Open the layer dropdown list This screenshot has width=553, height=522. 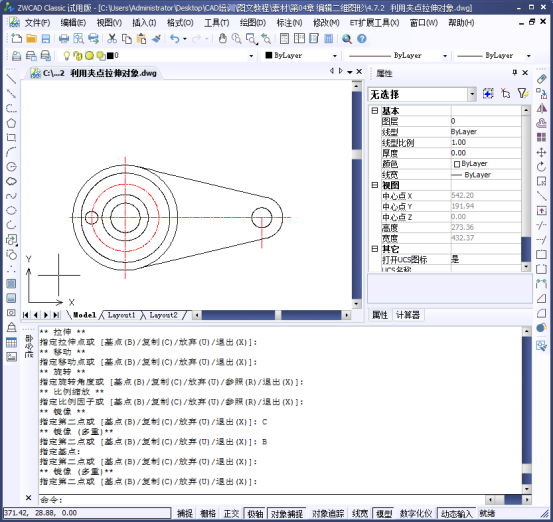point(251,56)
